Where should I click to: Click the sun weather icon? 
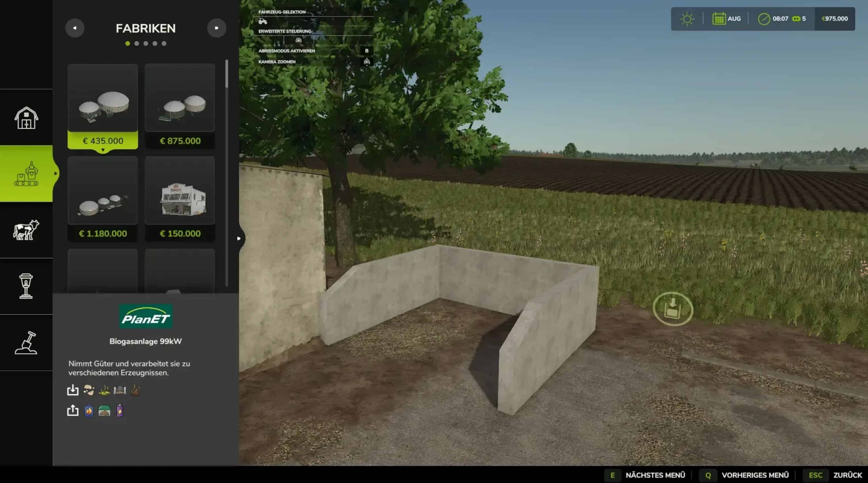(687, 19)
